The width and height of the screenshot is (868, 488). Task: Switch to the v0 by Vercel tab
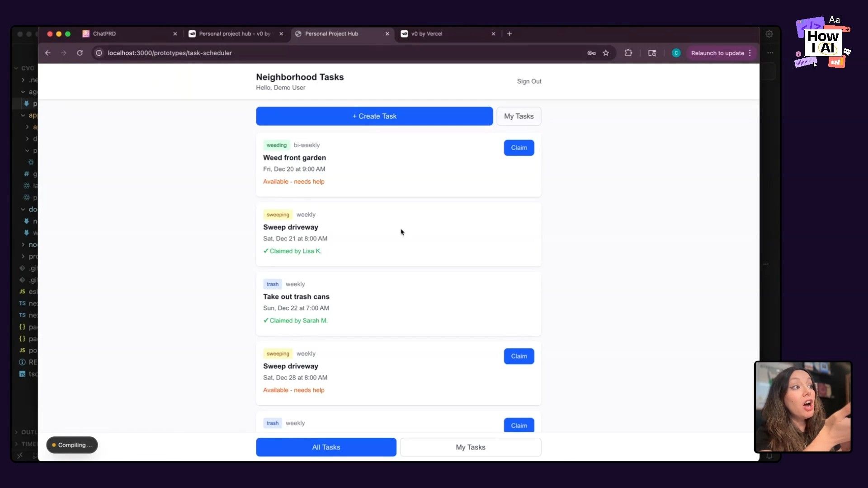(x=448, y=34)
